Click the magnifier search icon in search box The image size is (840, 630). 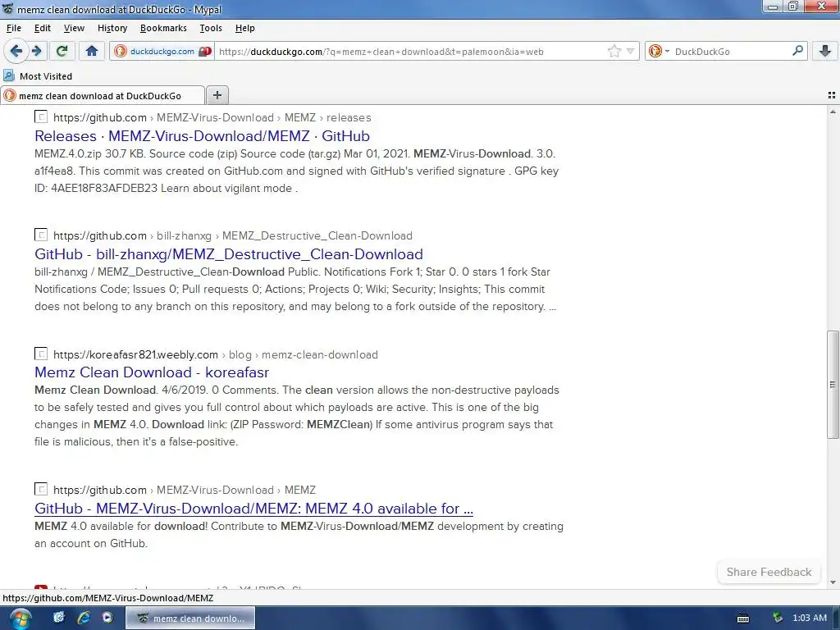coord(797,51)
